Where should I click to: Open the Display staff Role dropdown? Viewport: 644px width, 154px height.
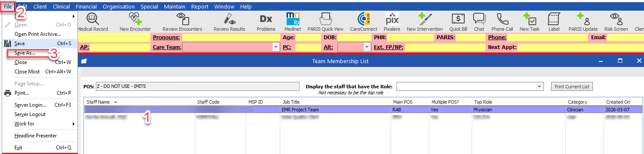click(x=540, y=87)
